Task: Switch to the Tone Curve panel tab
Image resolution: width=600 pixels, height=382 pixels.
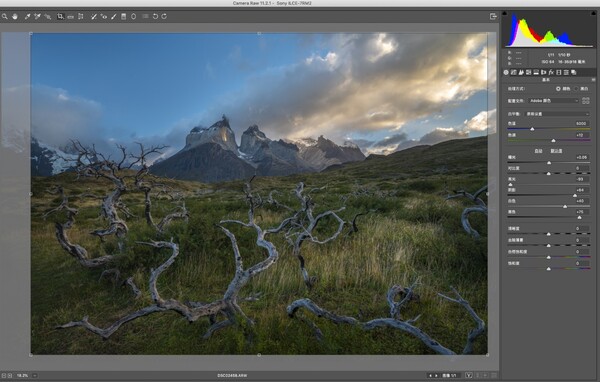Action: point(514,72)
